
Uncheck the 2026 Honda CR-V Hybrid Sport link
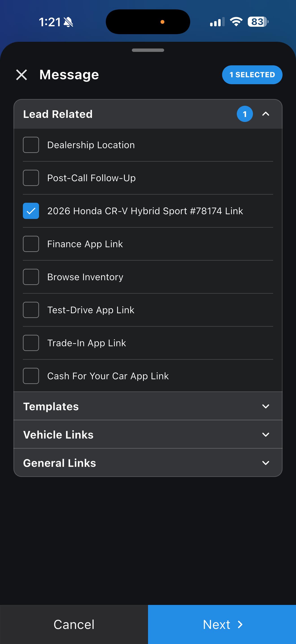[31, 211]
